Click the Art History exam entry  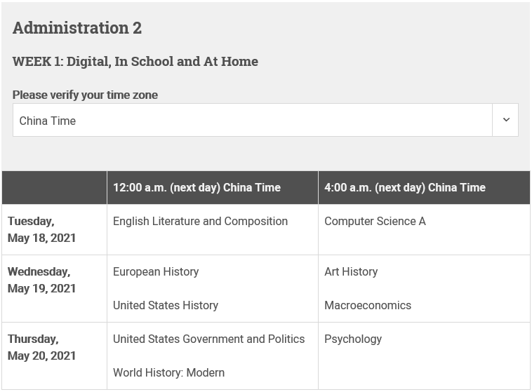(351, 272)
